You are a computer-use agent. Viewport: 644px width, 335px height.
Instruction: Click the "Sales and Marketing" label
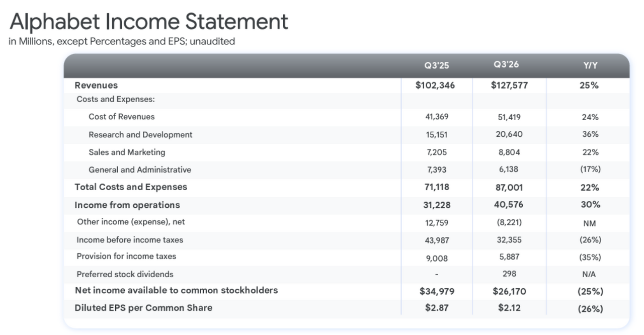click(x=127, y=152)
